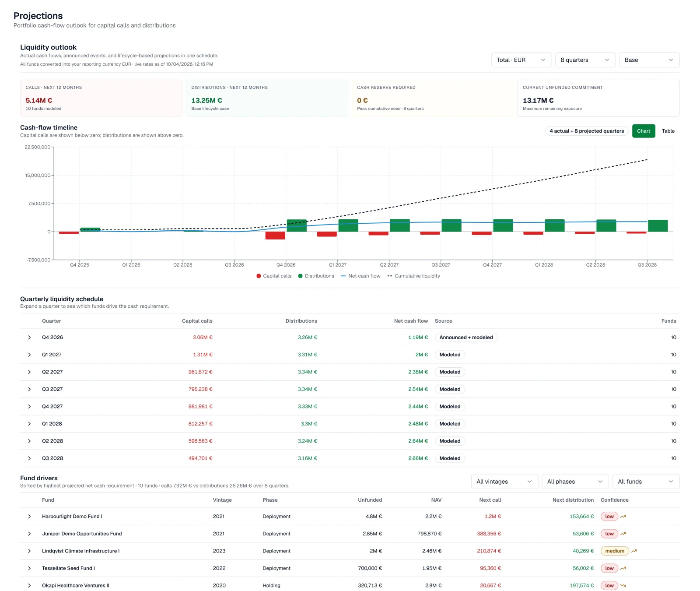Open the 8 quarters horizon dropdown
This screenshot has height=591, width=700.
click(x=585, y=60)
